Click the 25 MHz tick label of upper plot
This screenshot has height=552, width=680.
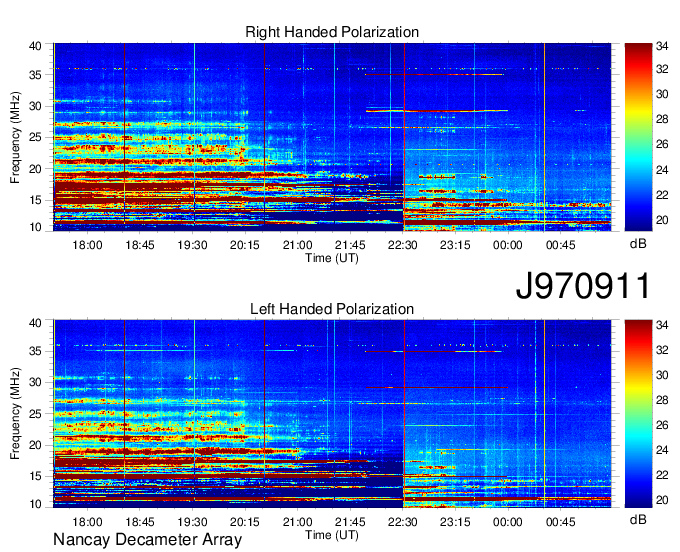click(x=35, y=138)
